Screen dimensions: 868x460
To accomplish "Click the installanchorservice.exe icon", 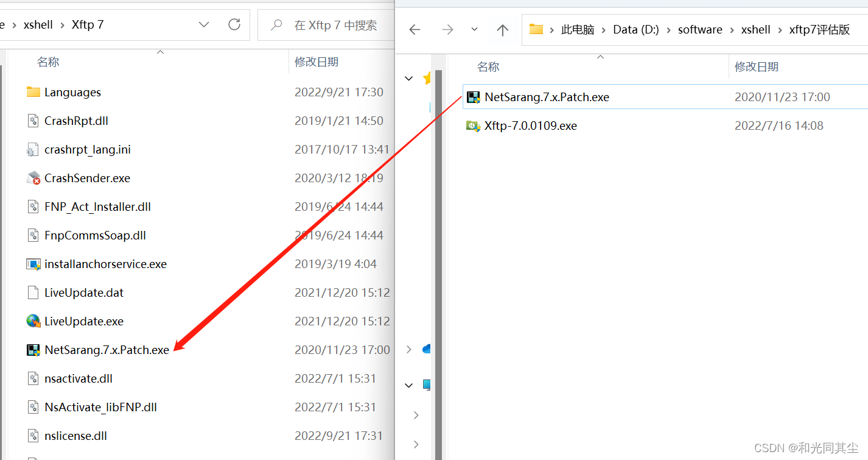I will (x=33, y=264).
